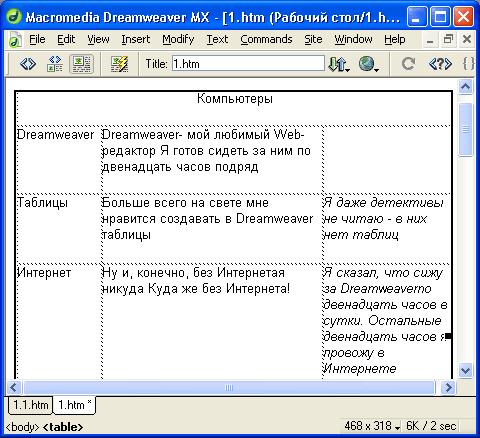Open the File menu
Image resolution: width=480 pixels, height=438 pixels.
click(37, 39)
